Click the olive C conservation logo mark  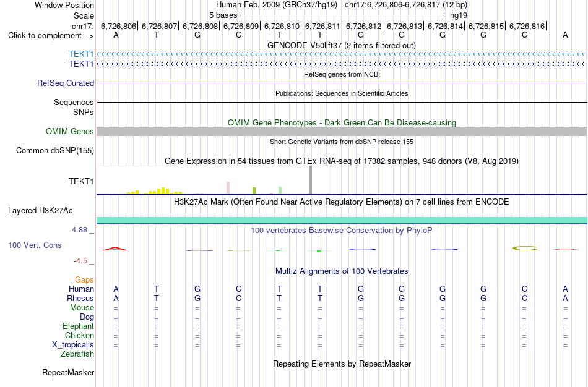coord(525,248)
